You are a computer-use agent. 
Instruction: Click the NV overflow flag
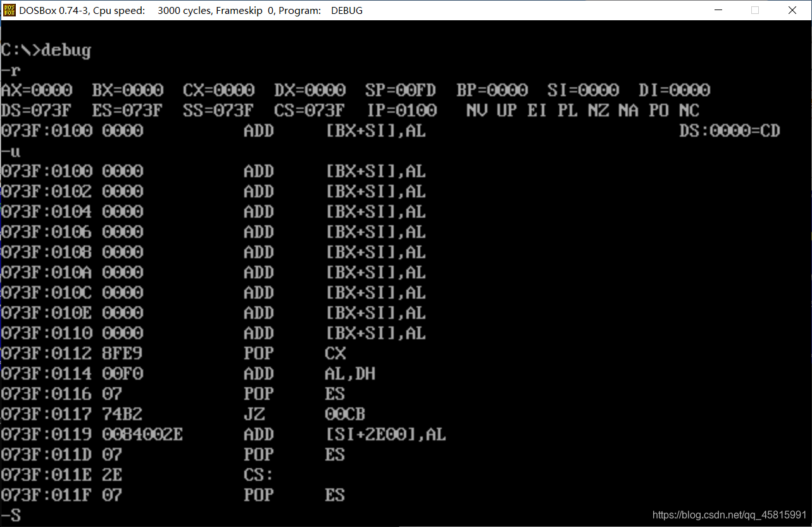[x=477, y=110]
